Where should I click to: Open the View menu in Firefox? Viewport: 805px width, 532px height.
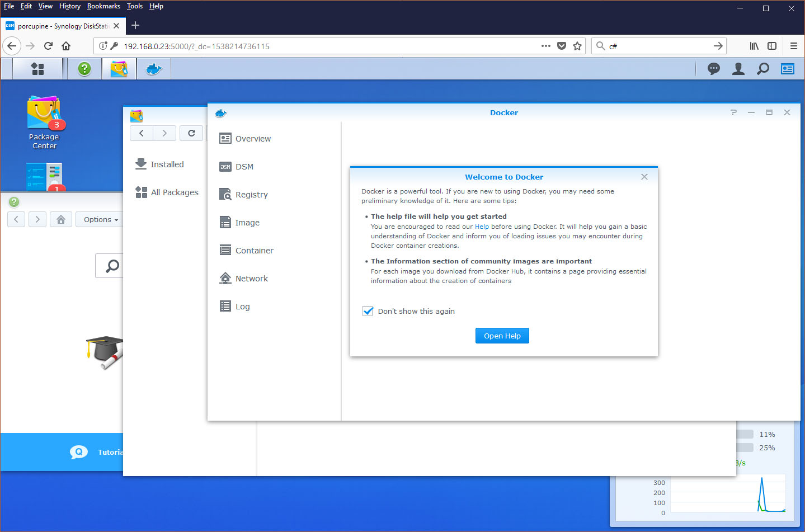click(45, 6)
